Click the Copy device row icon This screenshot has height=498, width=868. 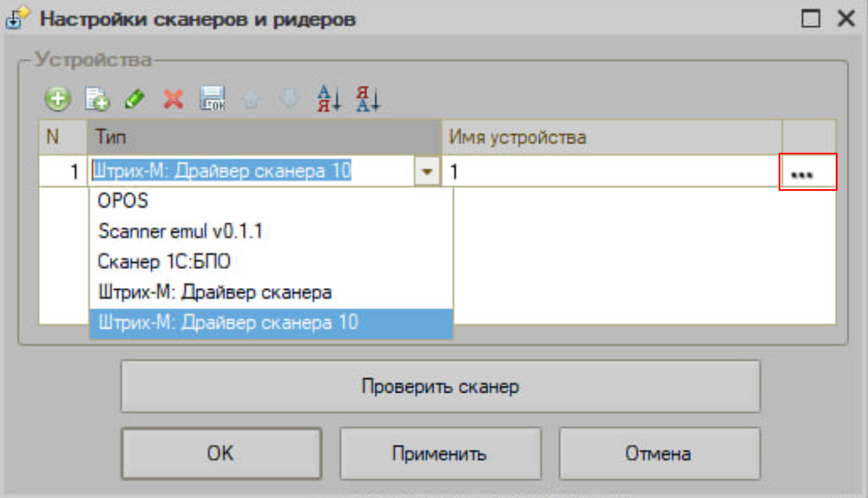tap(96, 99)
